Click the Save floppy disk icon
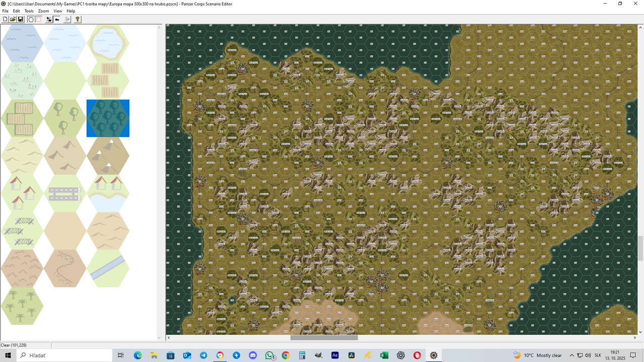The width and height of the screenshot is (644, 362). pos(21,19)
